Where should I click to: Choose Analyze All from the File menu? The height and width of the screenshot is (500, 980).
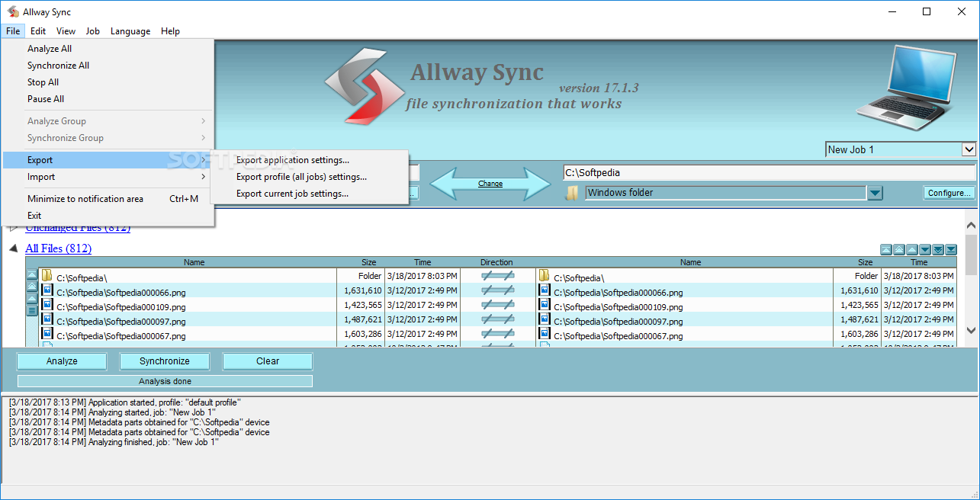pyautogui.click(x=108, y=49)
